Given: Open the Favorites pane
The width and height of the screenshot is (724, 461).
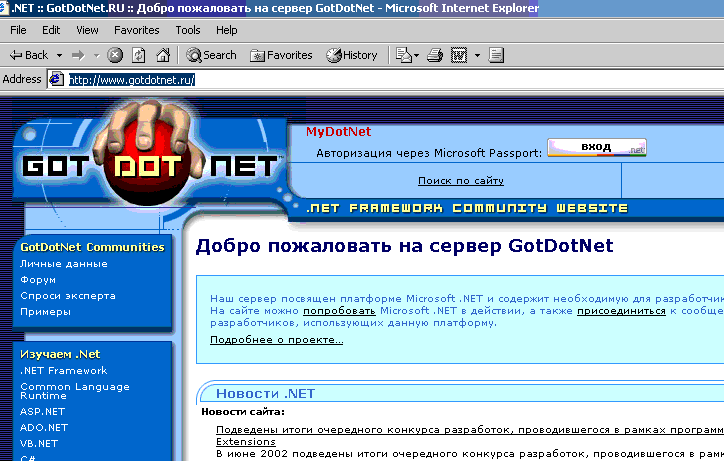Looking at the screenshot, I should 281,55.
